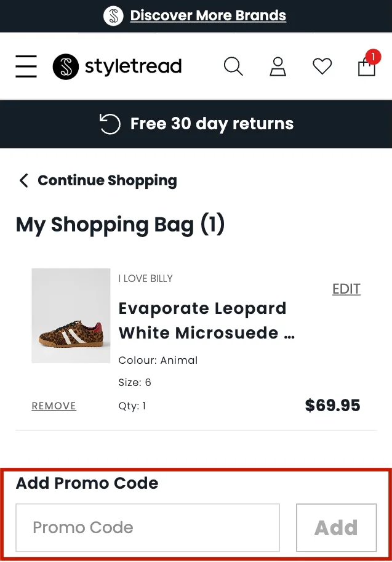Image resolution: width=392 pixels, height=562 pixels.
Task: Click the Continue Shopping text link
Action: click(107, 180)
